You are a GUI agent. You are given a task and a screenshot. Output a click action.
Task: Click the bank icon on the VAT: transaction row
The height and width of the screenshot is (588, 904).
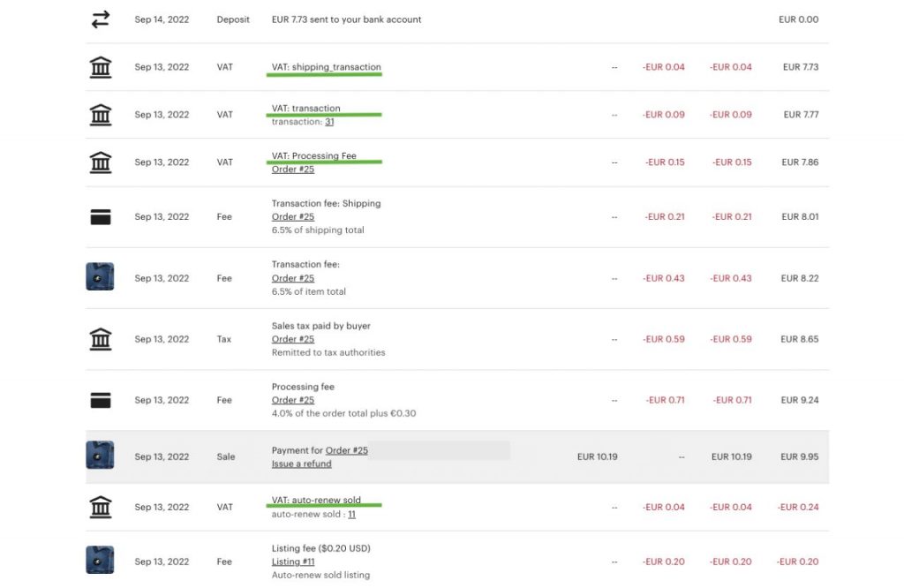[100, 114]
